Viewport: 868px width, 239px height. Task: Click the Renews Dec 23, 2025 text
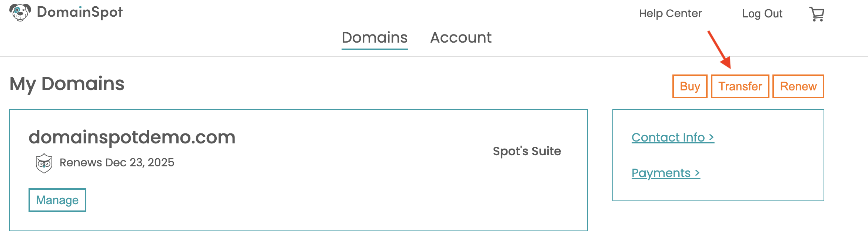point(117,163)
